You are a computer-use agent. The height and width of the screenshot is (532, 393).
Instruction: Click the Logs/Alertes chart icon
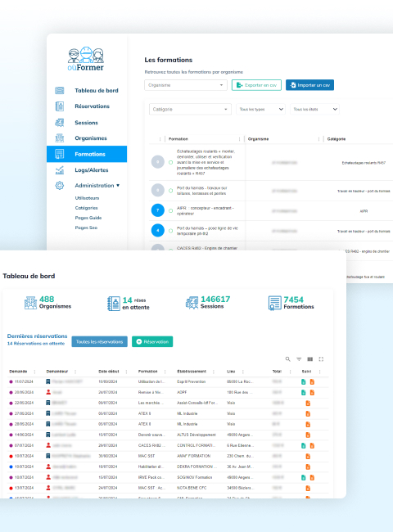point(60,170)
